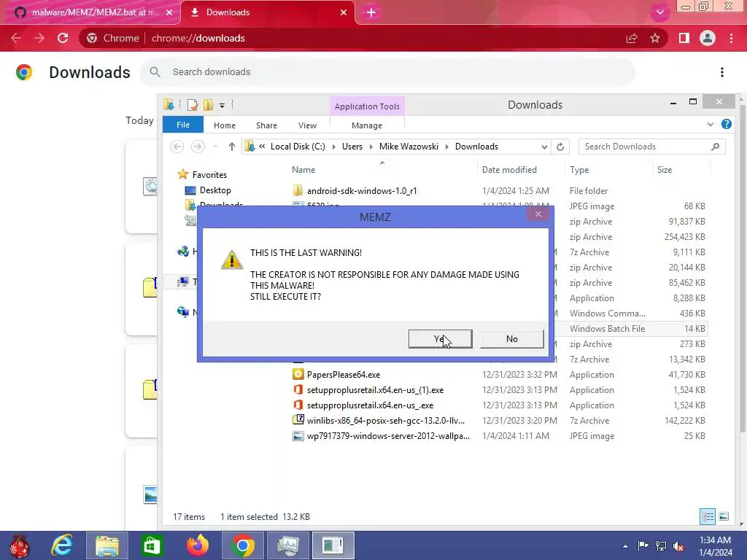Image resolution: width=747 pixels, height=560 pixels.
Task: Switch Explorer to Large icons view
Action: coord(724,516)
